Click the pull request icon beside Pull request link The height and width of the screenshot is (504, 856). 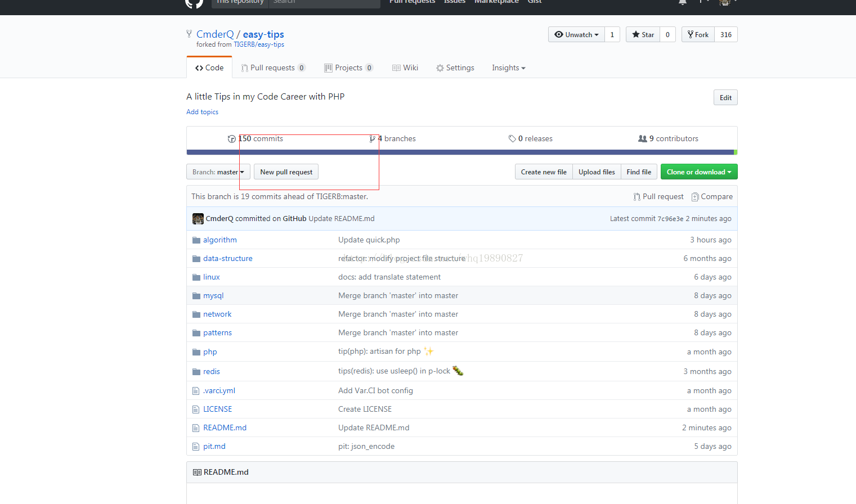pyautogui.click(x=637, y=197)
